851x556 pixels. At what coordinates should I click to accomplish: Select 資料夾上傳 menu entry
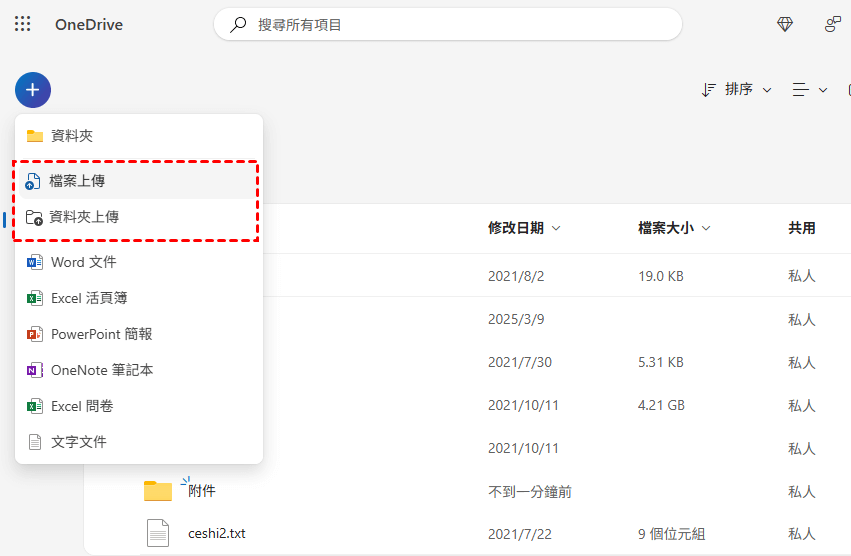click(x=139, y=217)
